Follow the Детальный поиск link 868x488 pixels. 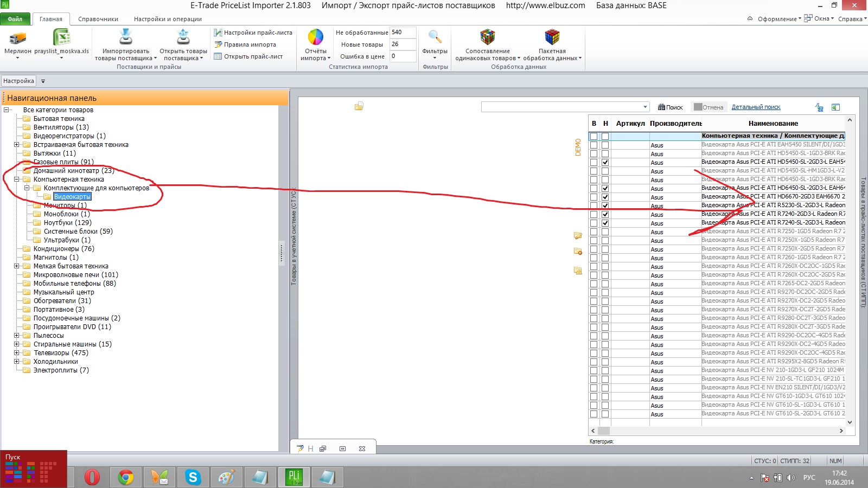pyautogui.click(x=756, y=107)
